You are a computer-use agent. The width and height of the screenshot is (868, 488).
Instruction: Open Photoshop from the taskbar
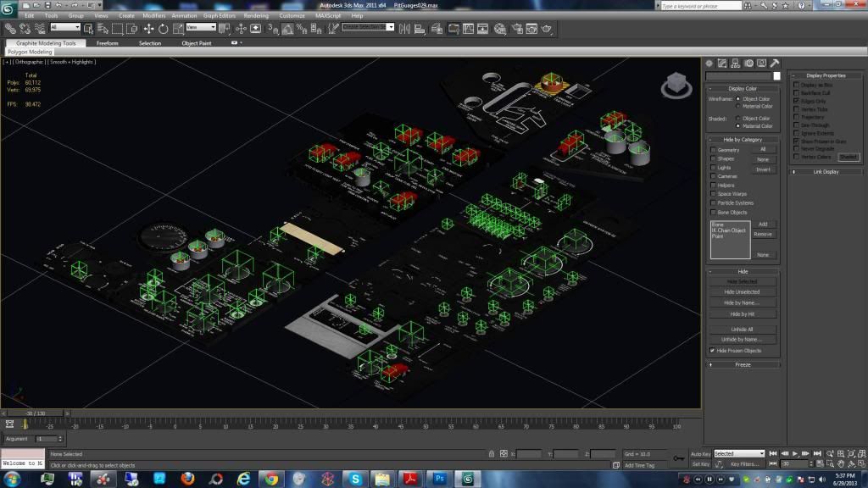(x=441, y=479)
